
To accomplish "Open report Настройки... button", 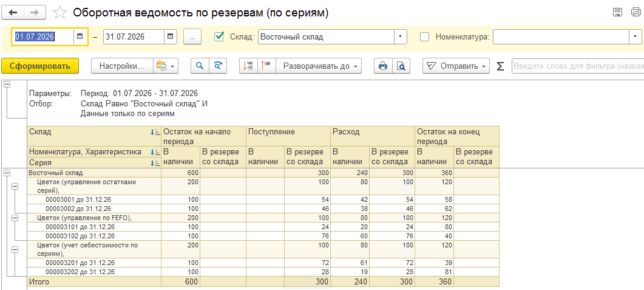I will [122, 66].
